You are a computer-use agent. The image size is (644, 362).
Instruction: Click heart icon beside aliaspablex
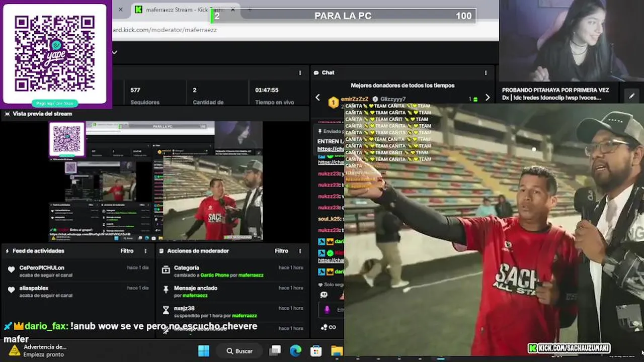click(x=11, y=290)
